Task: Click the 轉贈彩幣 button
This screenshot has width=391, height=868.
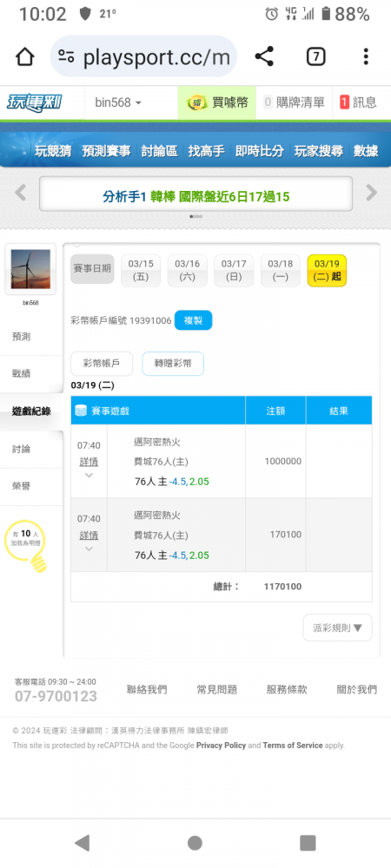Action: click(173, 364)
